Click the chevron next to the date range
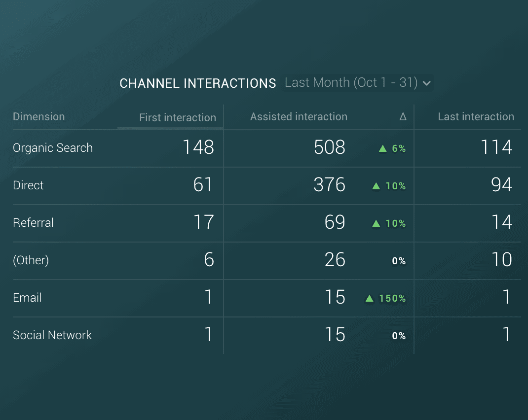The image size is (528, 420). 427,83
